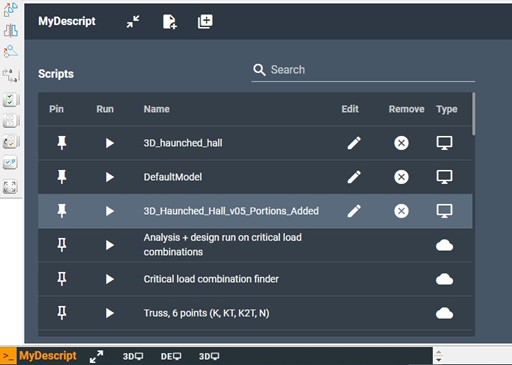The width and height of the screenshot is (512, 365).
Task: Click the Name column header
Action: point(156,109)
